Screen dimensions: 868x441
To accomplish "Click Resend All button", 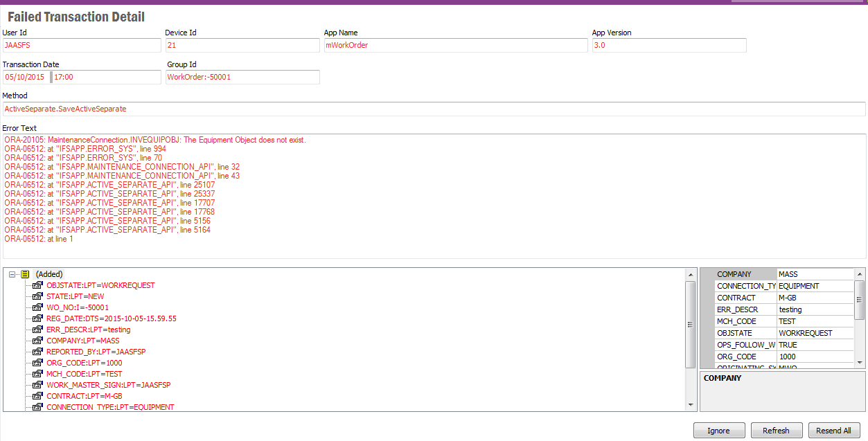I will pyautogui.click(x=833, y=431).
